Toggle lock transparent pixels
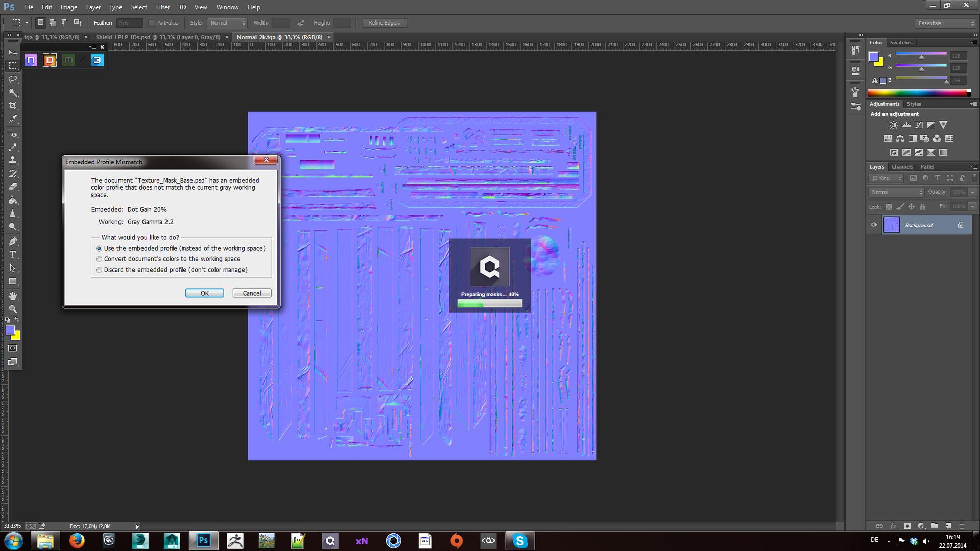Image resolution: width=980 pixels, height=551 pixels. pos(889,207)
